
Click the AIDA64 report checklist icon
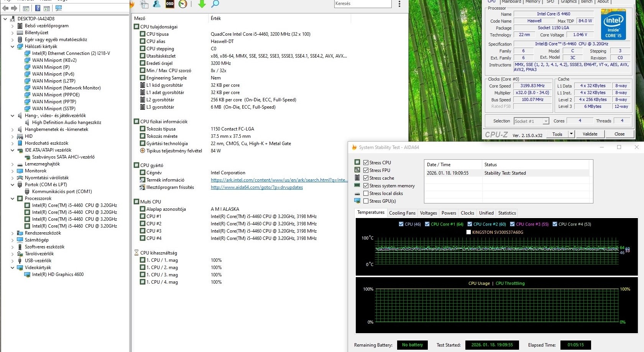tap(144, 4)
